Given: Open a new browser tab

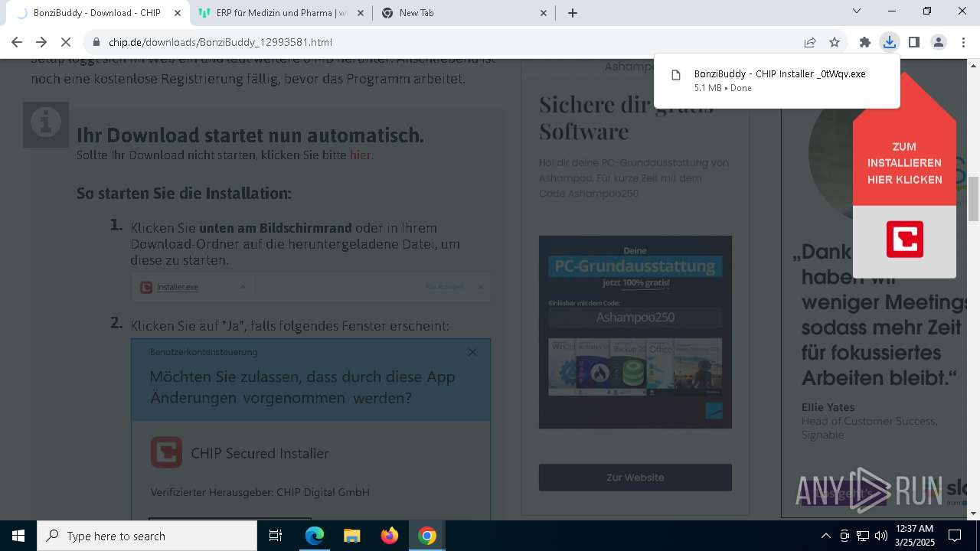Looking at the screenshot, I should [572, 13].
